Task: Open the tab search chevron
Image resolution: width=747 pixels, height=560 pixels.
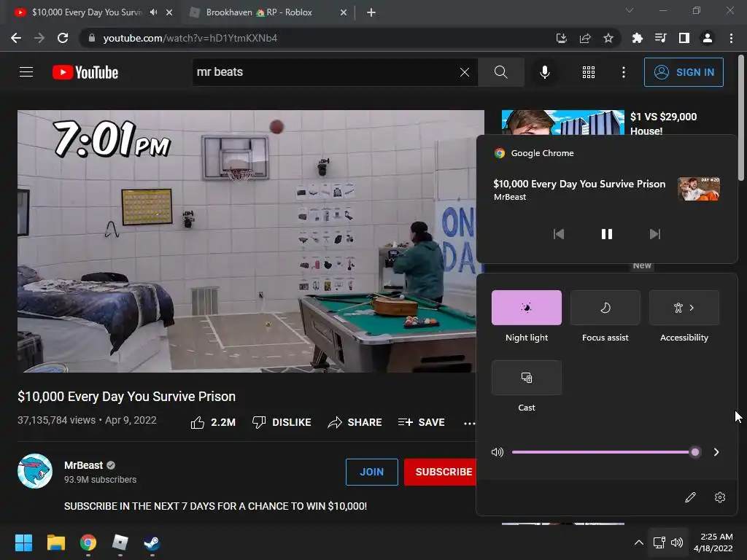Action: (630, 10)
